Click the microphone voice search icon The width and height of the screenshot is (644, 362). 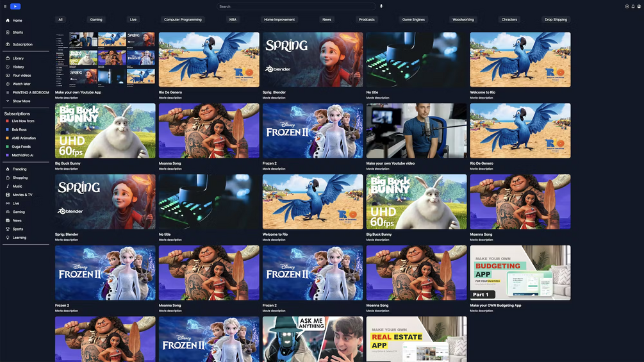coord(381,6)
